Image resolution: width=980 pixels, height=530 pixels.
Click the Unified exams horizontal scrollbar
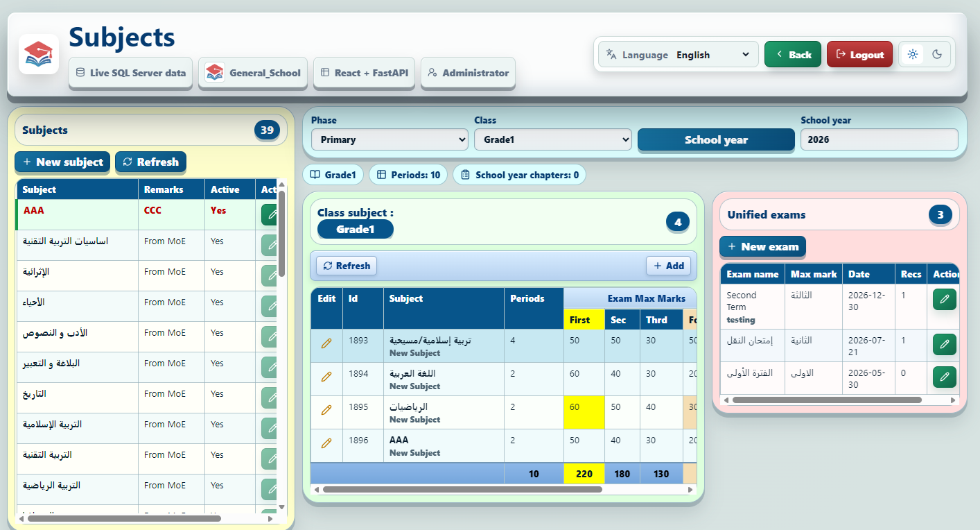827,400
